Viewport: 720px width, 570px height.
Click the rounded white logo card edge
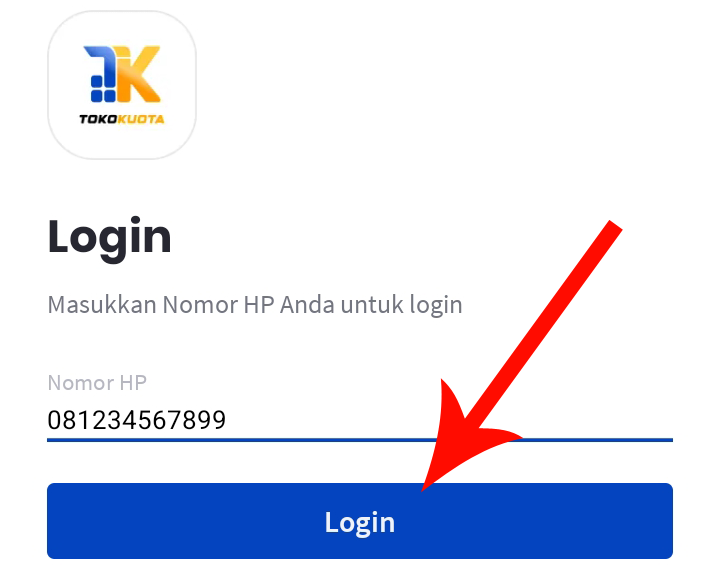[50, 85]
